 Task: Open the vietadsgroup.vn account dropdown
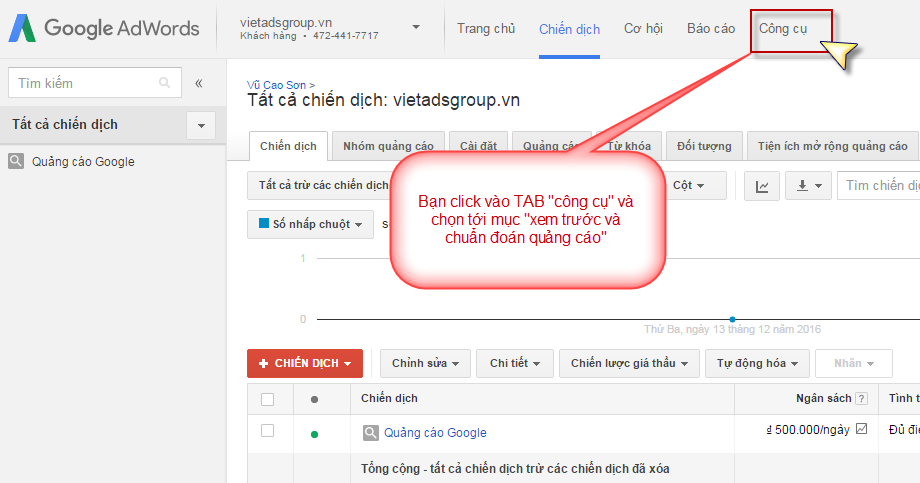[416, 27]
